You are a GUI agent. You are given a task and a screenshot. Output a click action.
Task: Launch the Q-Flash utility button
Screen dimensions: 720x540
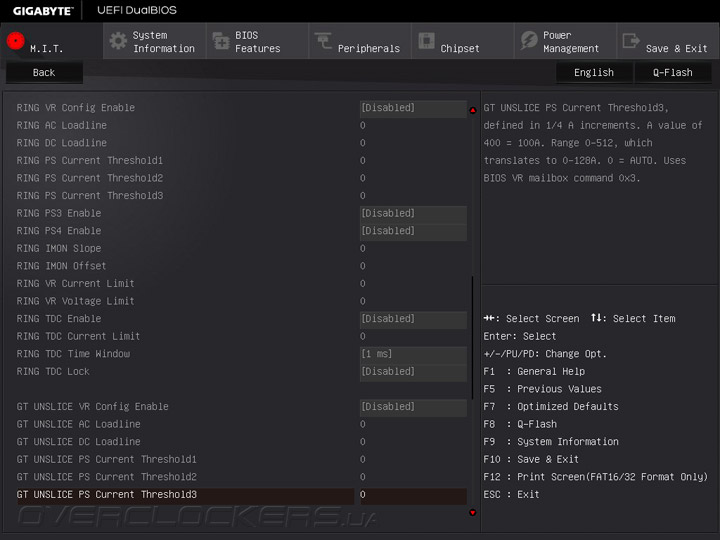[672, 72]
